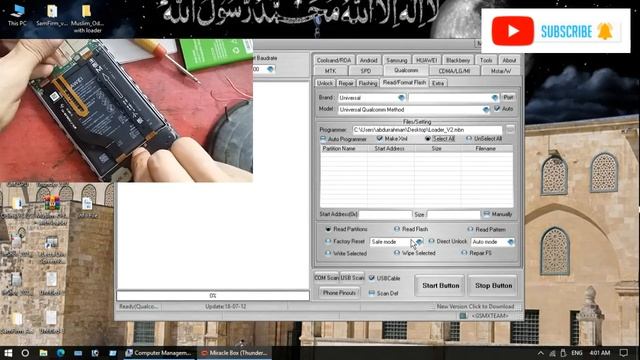Choose UnSelect All radio option
Viewport: 640px width, 360px height.
pos(469,139)
